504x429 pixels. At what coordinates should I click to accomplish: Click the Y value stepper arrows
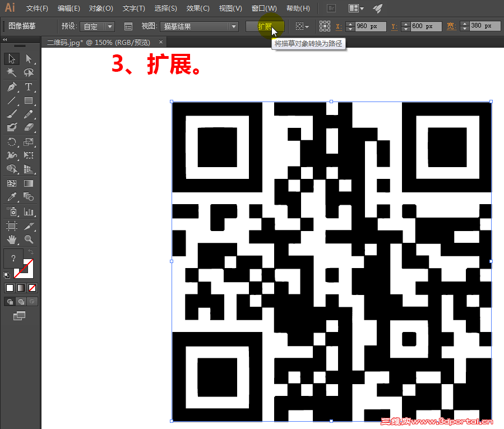click(406, 26)
